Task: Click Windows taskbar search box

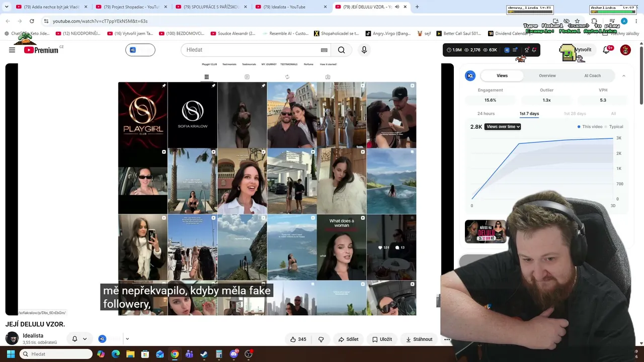Action: [56, 354]
